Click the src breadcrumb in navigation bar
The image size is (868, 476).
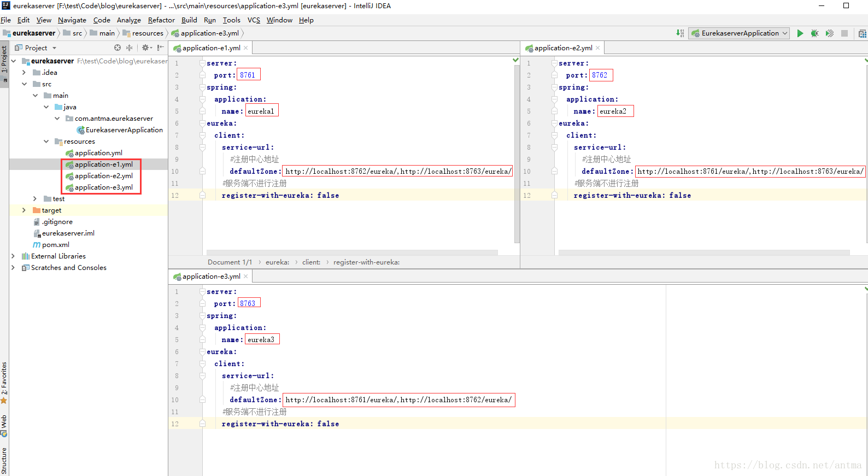click(x=73, y=33)
